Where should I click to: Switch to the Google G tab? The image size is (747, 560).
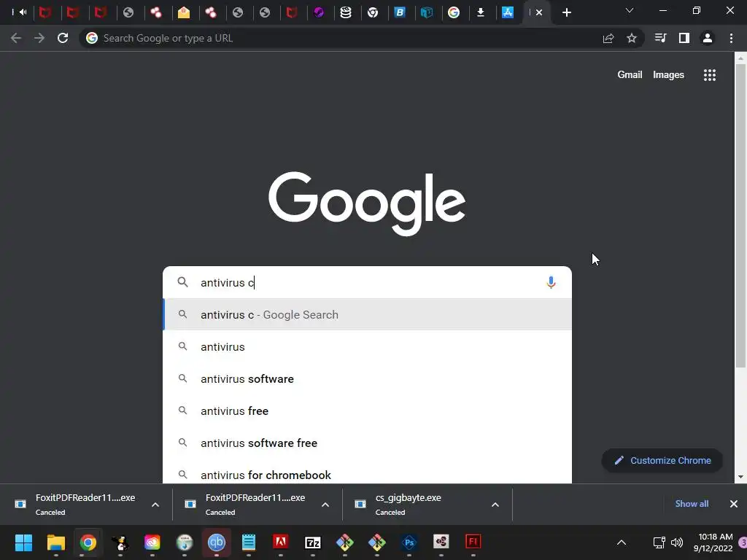tap(454, 12)
